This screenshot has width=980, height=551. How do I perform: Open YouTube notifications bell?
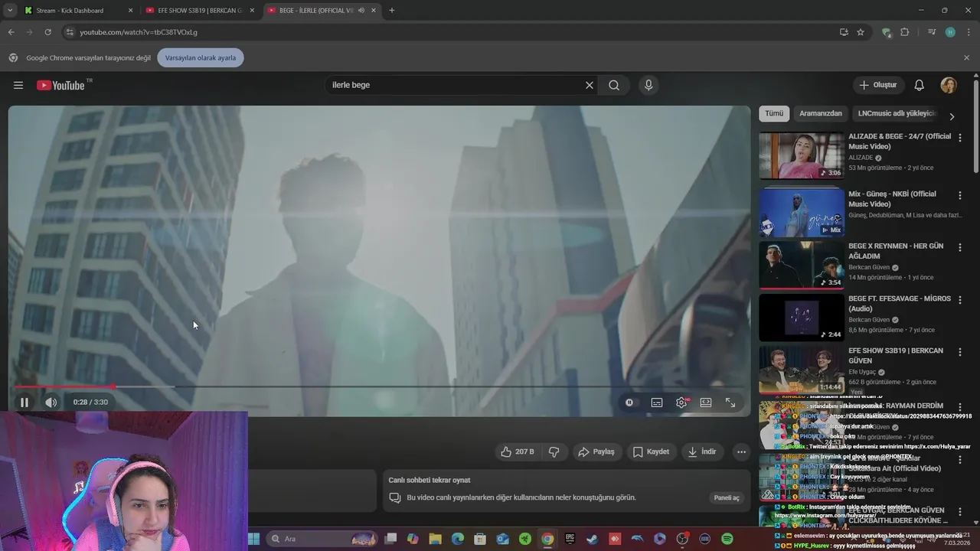pyautogui.click(x=920, y=85)
